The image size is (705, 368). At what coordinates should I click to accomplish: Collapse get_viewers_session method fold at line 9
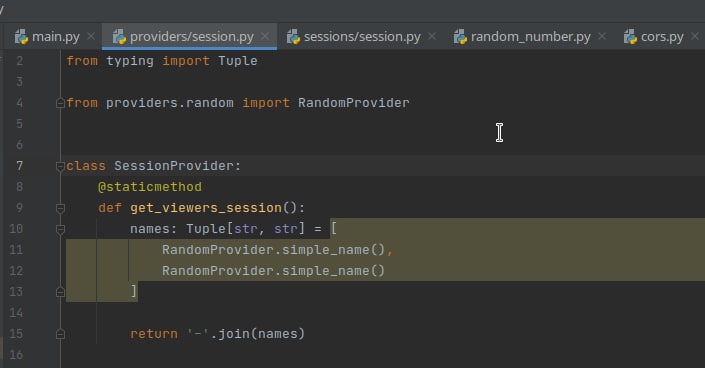pyautogui.click(x=60, y=208)
